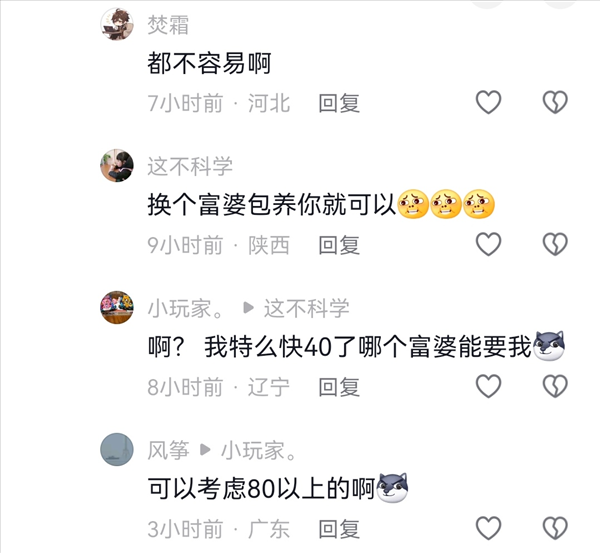Open username 焚霜 profile link
The height and width of the screenshot is (553, 600).
168,25
